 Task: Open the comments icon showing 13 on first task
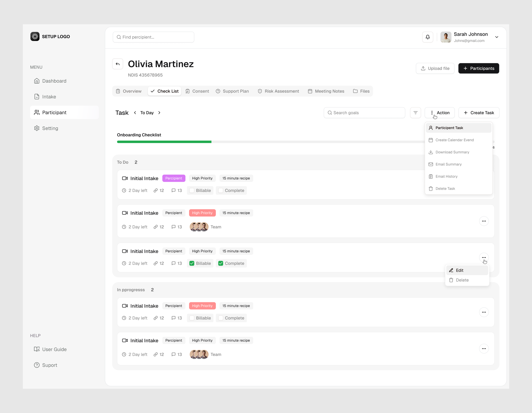pyautogui.click(x=174, y=190)
